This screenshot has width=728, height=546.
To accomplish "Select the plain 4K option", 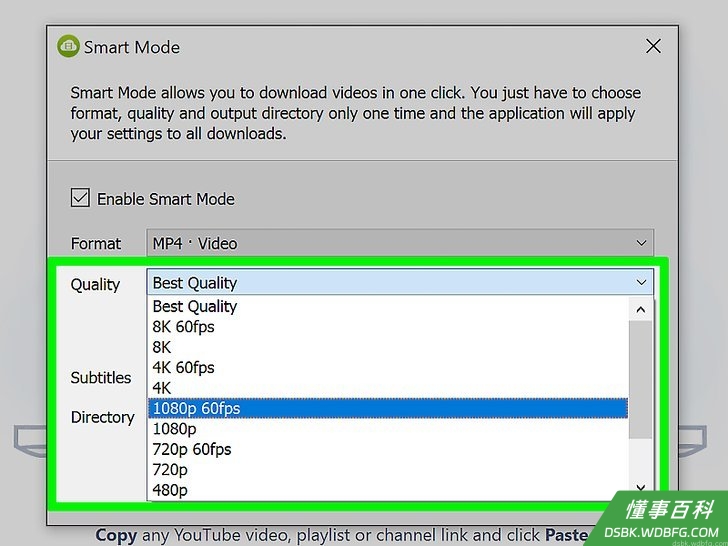I will pos(388,388).
